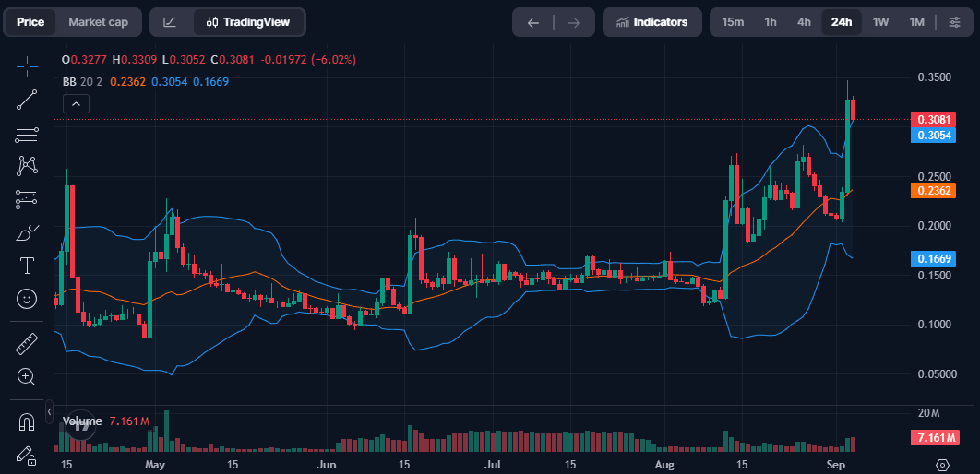This screenshot has width=980, height=474.
Task: Set interval to 1M
Action: (x=916, y=22)
